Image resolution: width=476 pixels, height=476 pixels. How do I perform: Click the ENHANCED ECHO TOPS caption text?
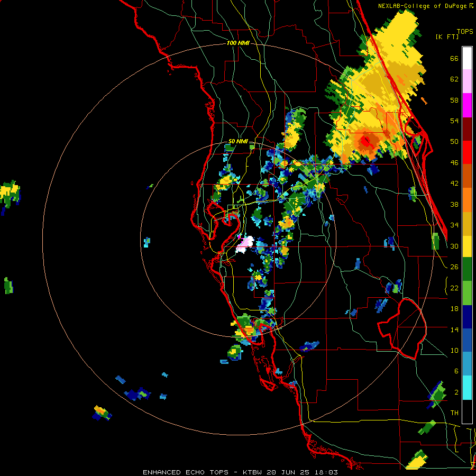(x=186, y=472)
